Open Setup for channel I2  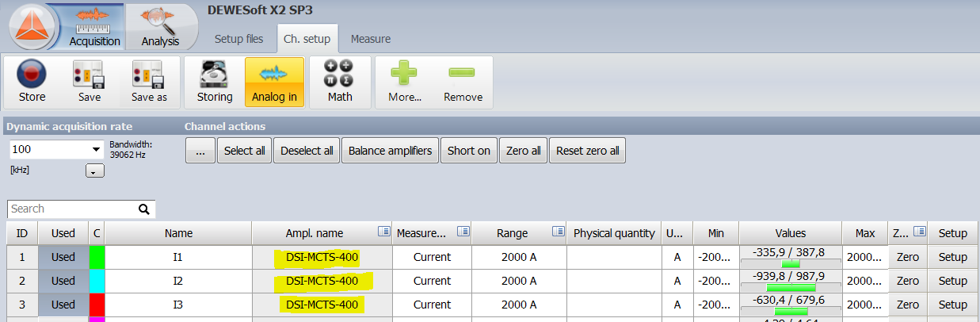coord(953,281)
